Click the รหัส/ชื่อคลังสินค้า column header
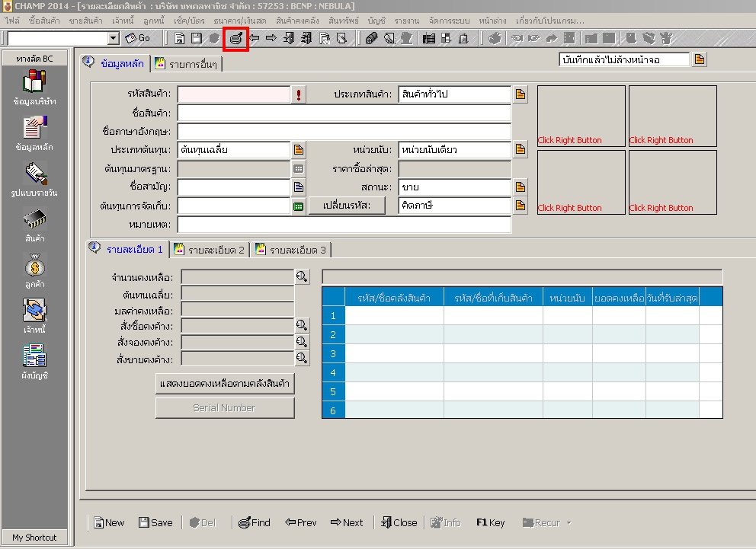 point(395,298)
